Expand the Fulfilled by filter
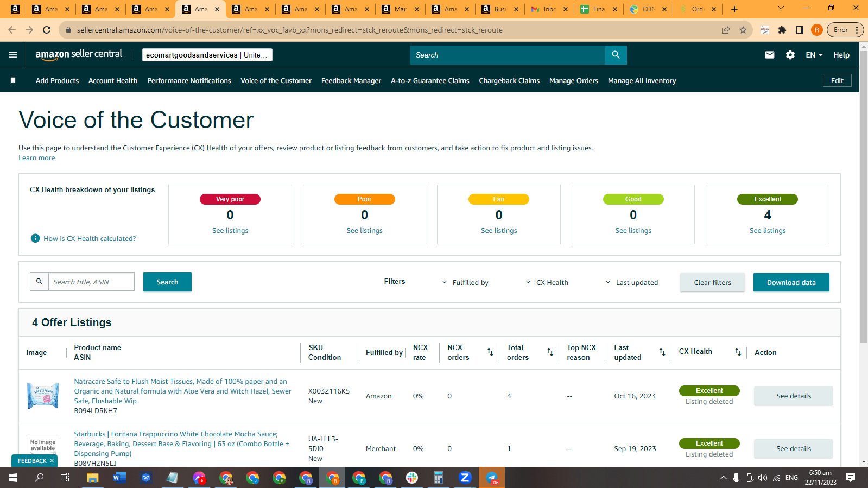The image size is (868, 488). coord(465,282)
